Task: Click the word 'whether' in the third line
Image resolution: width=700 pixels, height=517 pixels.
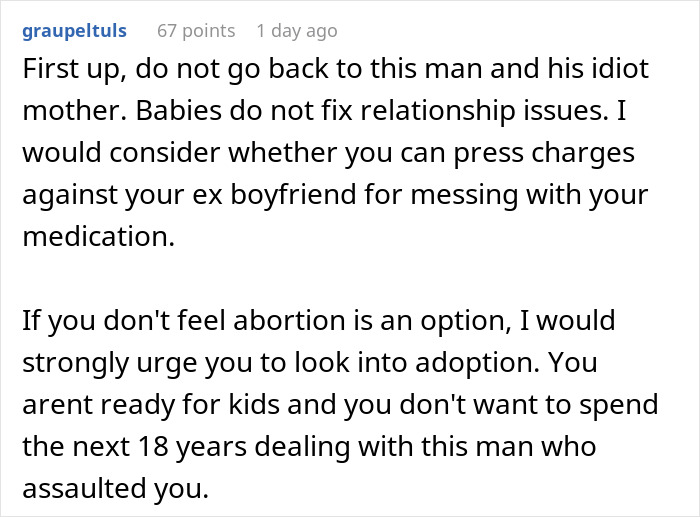Action: 283,153
